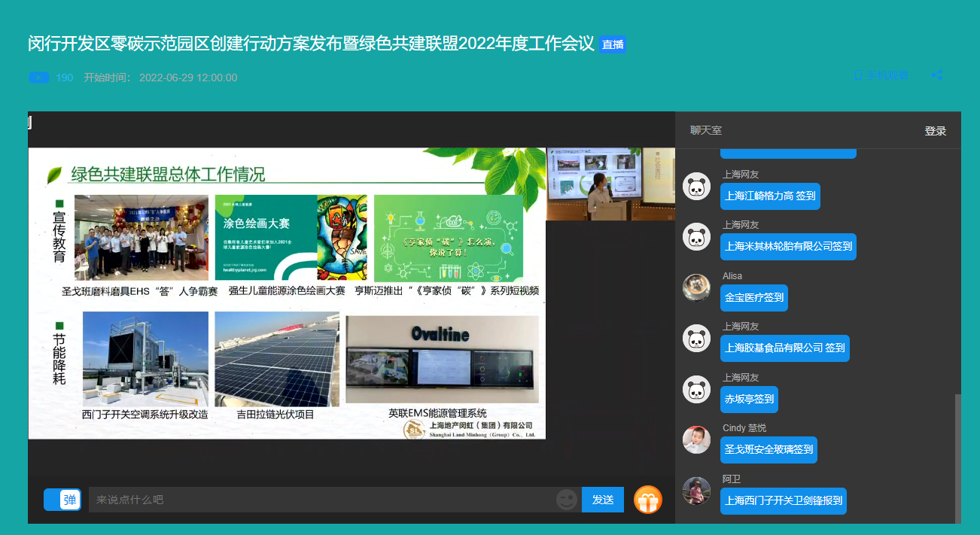Click the blue view-count video icon
Image resolution: width=980 pixels, height=535 pixels.
(39, 78)
